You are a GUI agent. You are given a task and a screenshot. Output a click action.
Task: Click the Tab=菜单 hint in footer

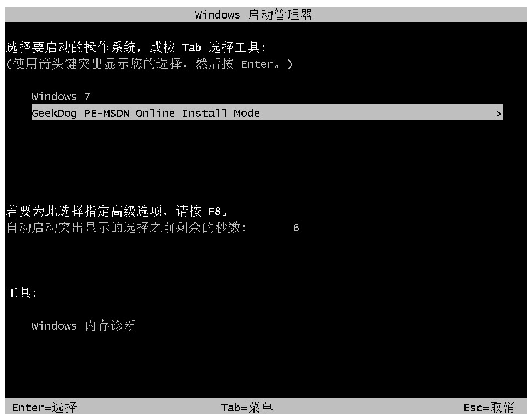tap(247, 408)
